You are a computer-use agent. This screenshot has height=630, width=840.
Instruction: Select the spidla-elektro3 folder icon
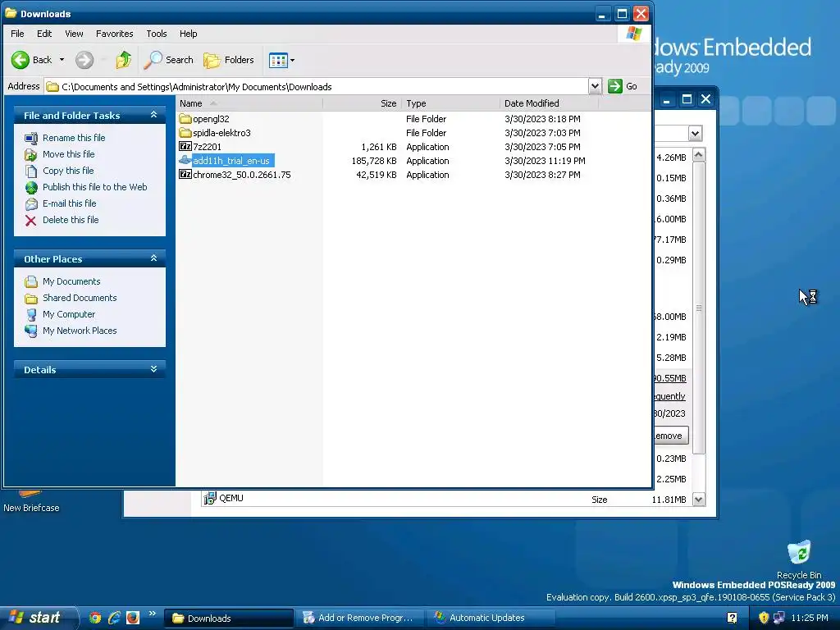tap(185, 133)
